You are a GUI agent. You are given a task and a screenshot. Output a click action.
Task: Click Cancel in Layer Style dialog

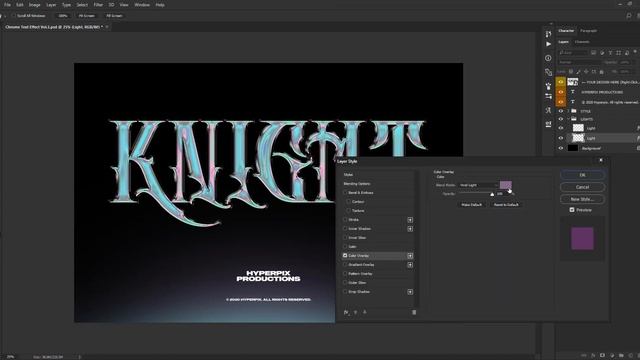pos(582,187)
